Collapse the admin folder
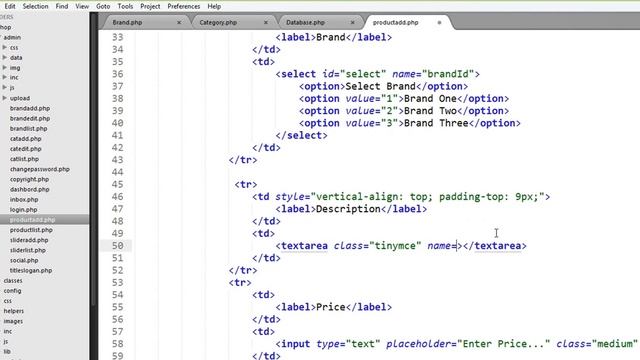Viewport: 640px width, 360px height. (x=12, y=37)
